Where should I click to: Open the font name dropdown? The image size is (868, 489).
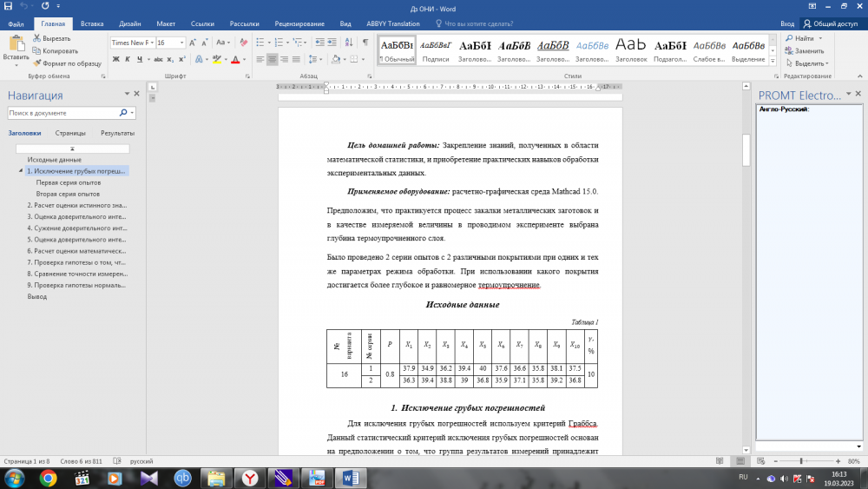tap(152, 42)
